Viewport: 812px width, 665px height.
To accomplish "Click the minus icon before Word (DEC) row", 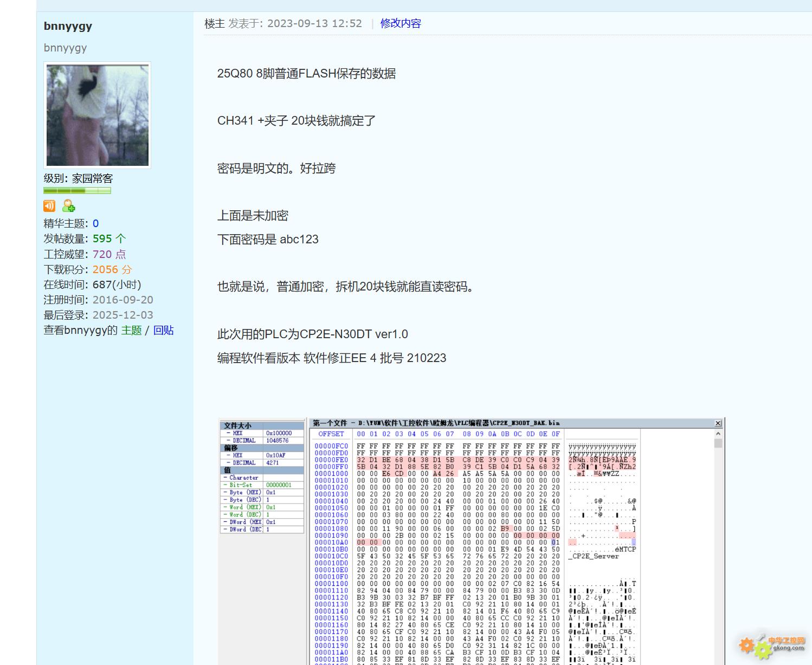I will point(225,514).
